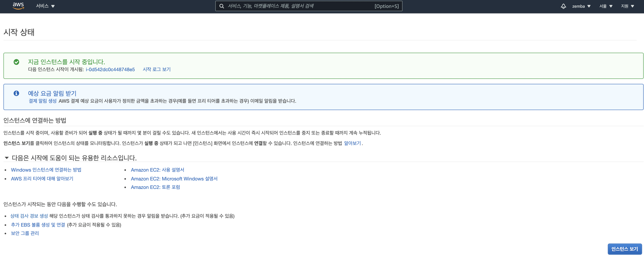Open the zemba account dropdown

click(x=581, y=6)
